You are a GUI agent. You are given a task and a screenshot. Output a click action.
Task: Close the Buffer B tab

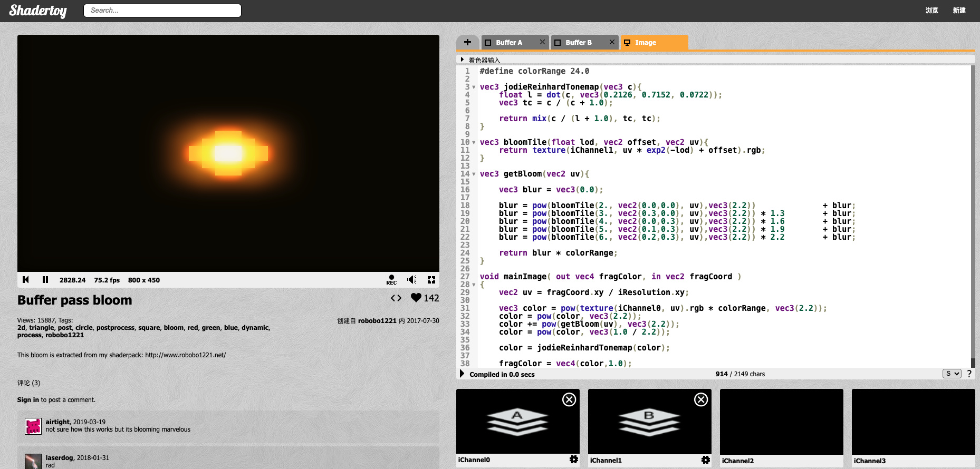click(612, 42)
